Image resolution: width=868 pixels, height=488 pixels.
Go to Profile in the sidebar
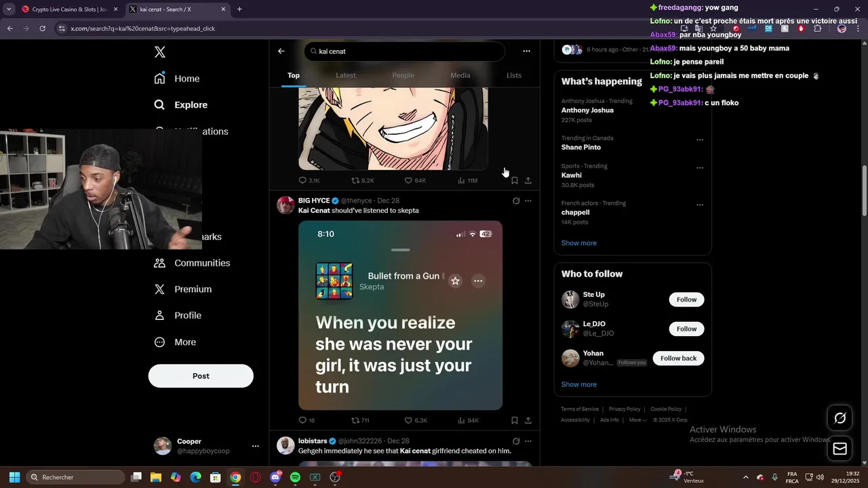click(178, 316)
